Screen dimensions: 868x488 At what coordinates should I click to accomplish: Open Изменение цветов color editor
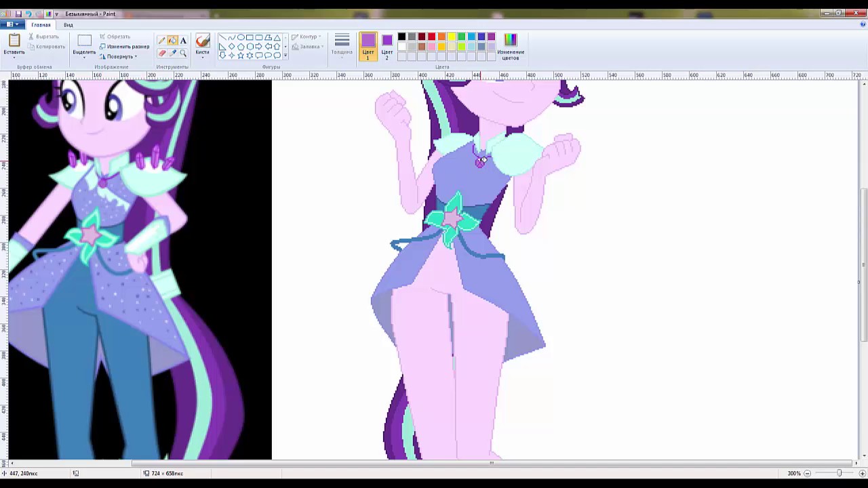click(511, 46)
